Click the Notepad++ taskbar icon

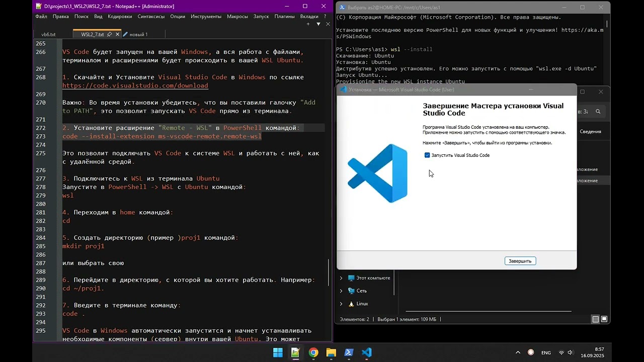295,352
